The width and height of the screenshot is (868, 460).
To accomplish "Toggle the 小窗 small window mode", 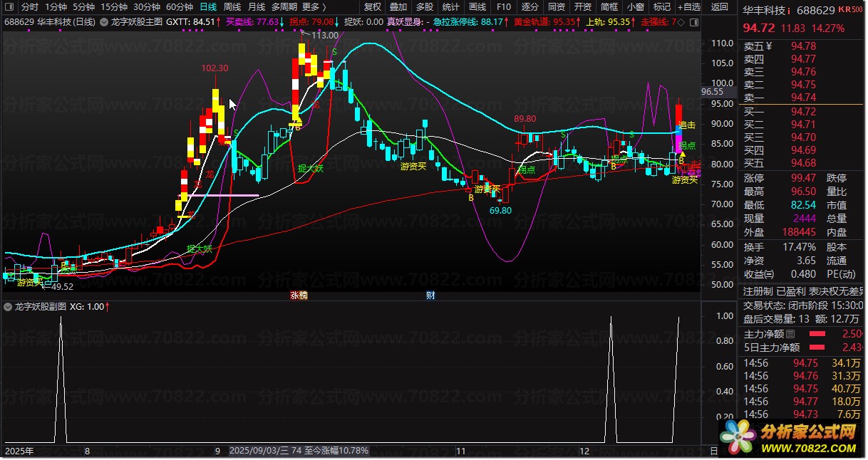I will pos(635,7).
